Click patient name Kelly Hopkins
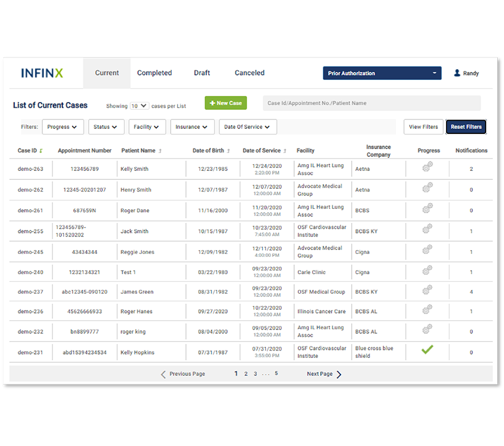 coord(137,353)
